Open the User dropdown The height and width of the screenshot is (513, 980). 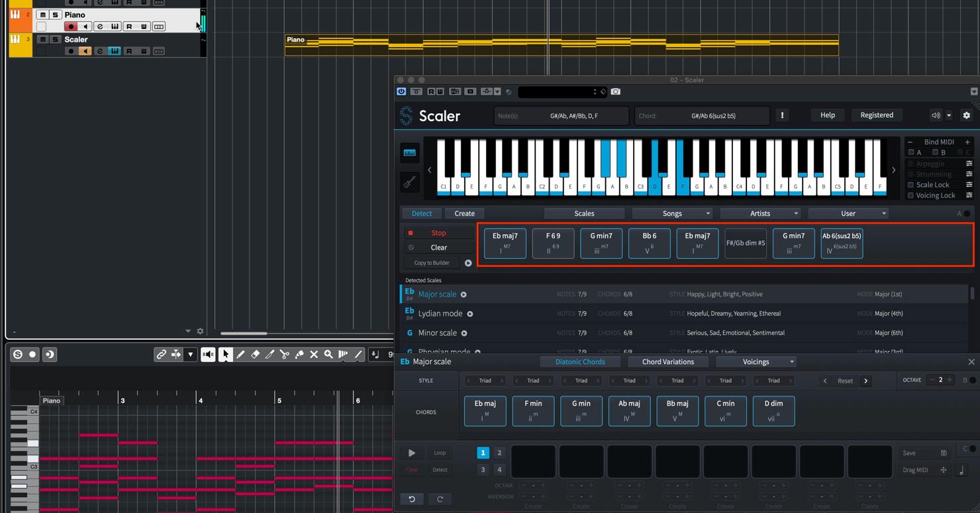pos(848,213)
